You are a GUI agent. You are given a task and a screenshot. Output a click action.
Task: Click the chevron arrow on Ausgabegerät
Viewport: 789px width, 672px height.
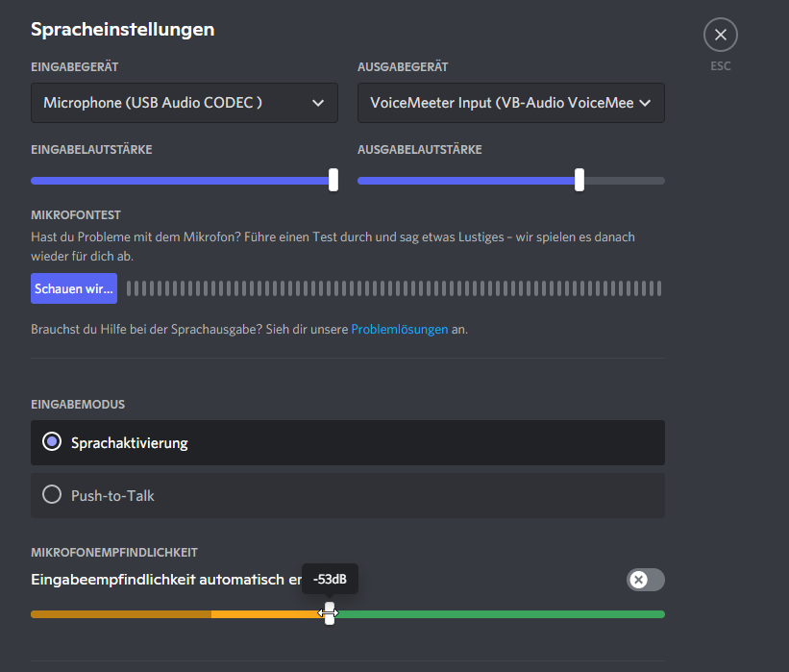coord(645,104)
